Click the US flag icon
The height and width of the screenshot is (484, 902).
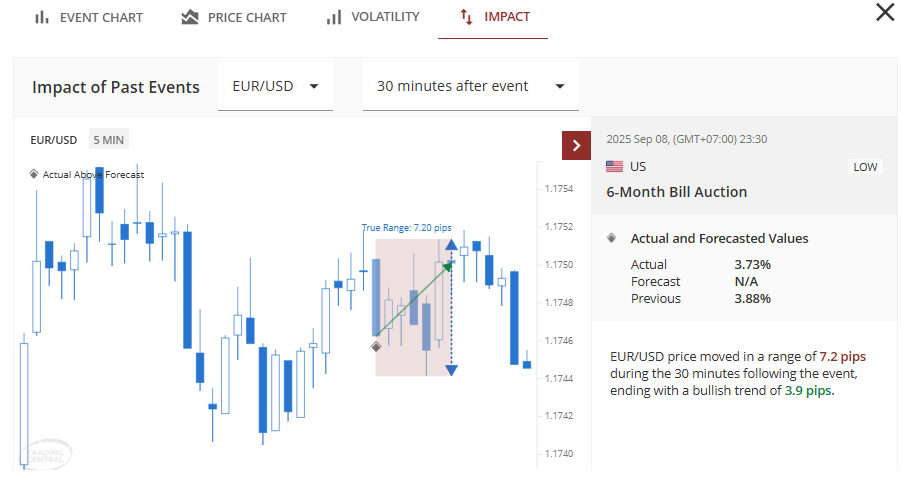pyautogui.click(x=614, y=167)
